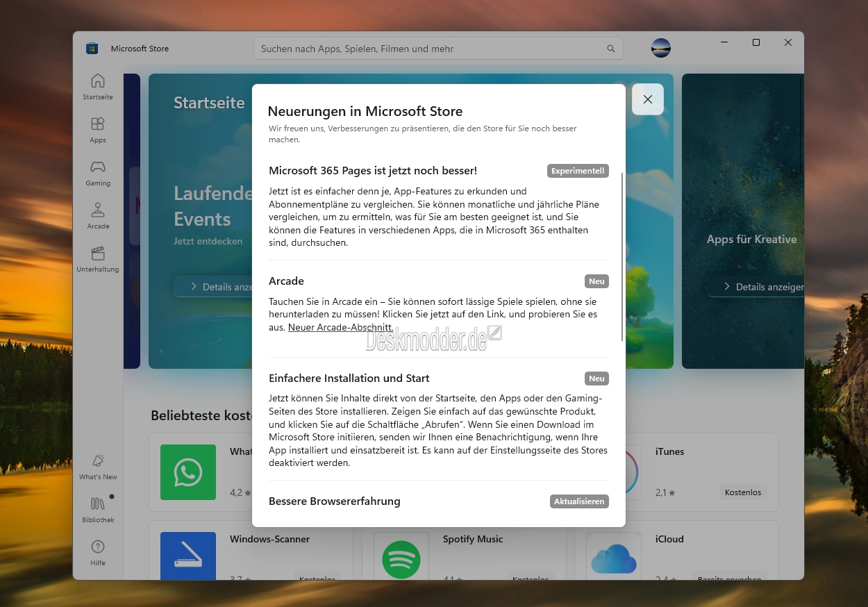The height and width of the screenshot is (607, 868).
Task: Click the WhatsApp app icon
Action: 188,472
